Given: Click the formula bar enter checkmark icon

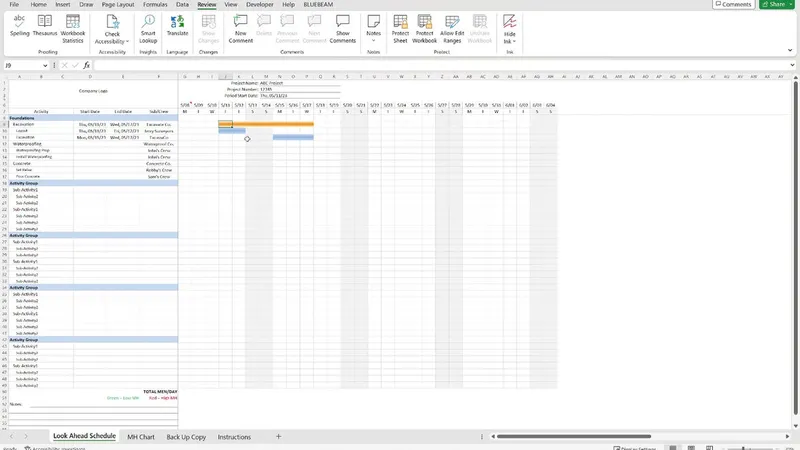Looking at the screenshot, I should coord(76,65).
